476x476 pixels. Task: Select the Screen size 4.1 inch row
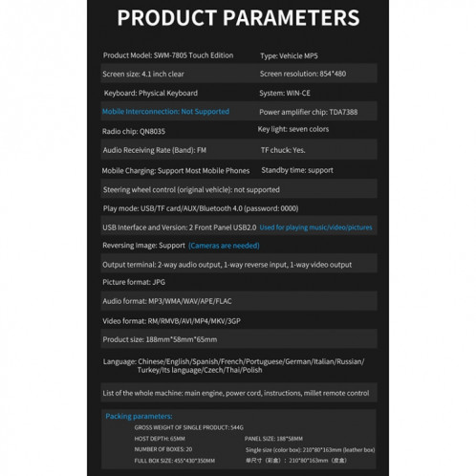239,74
